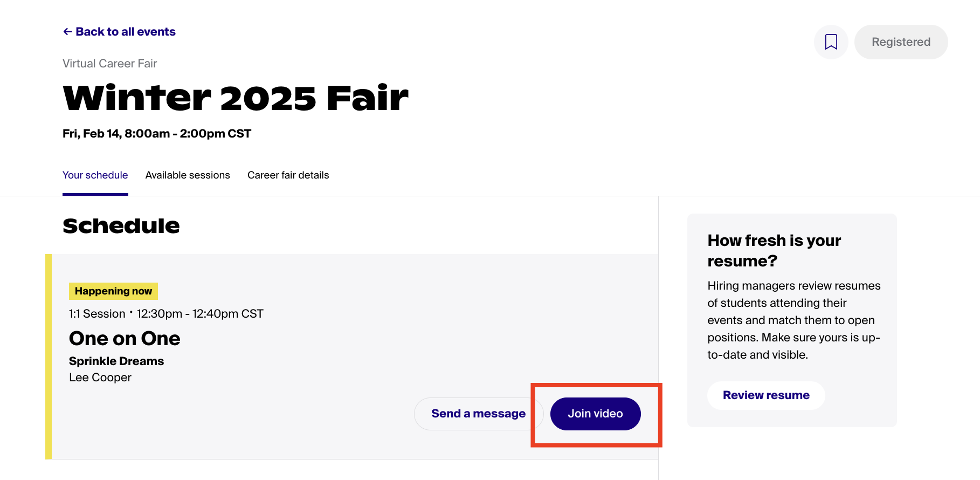
Task: Send a message to Lee Cooper
Action: click(x=478, y=414)
